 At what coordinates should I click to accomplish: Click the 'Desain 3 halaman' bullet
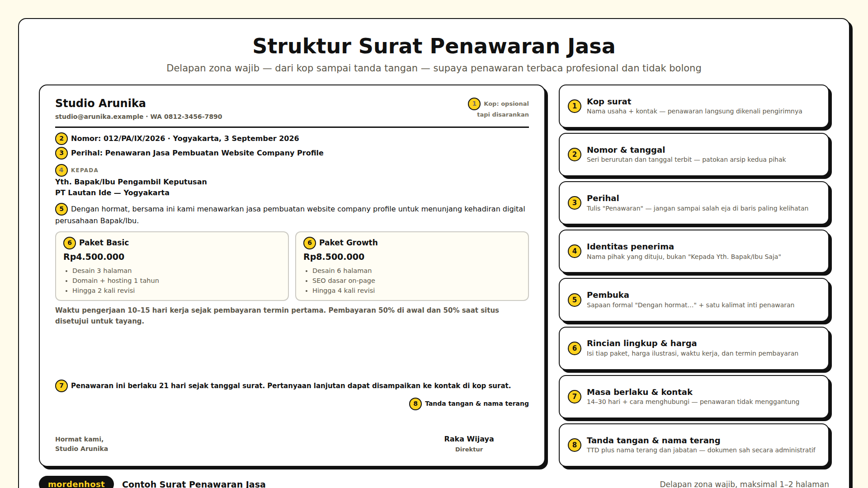[102, 271]
